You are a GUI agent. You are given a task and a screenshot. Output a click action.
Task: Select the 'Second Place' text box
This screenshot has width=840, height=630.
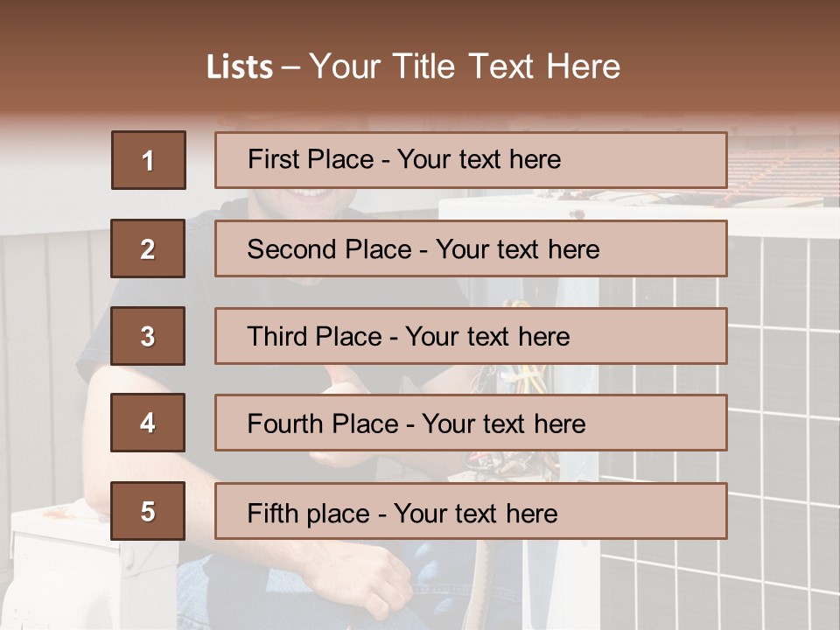click(471, 248)
